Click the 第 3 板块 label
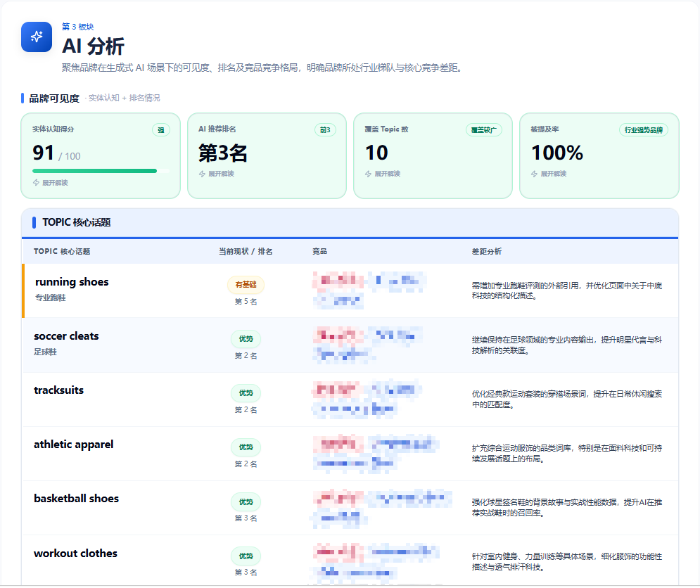Viewport: 700px width, 588px height. click(77, 27)
